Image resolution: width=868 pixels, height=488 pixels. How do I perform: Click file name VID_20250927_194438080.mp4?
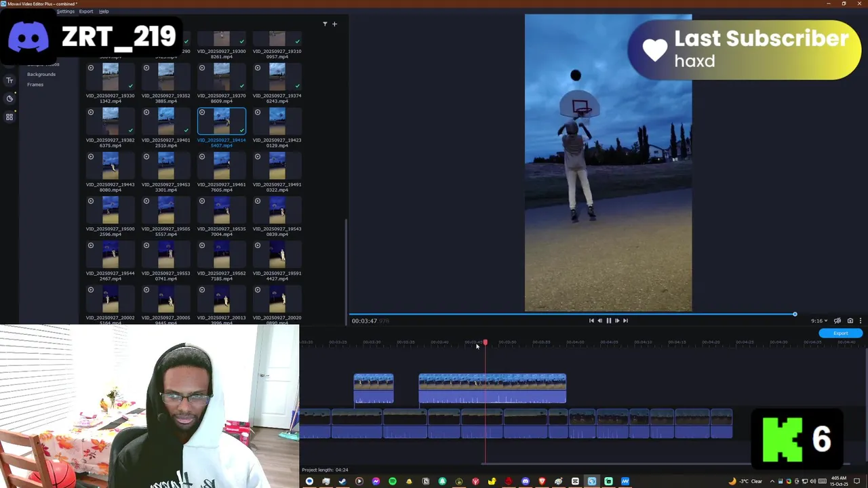click(x=110, y=187)
